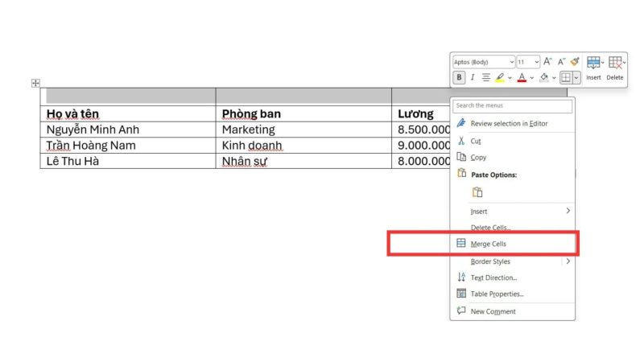Click the 8.500.000 salary cell
The image size is (644, 362).
421,130
